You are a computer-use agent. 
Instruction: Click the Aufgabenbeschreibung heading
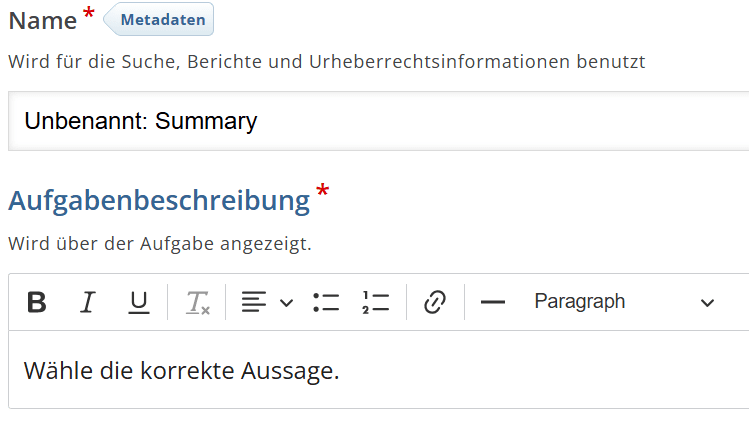[159, 201]
